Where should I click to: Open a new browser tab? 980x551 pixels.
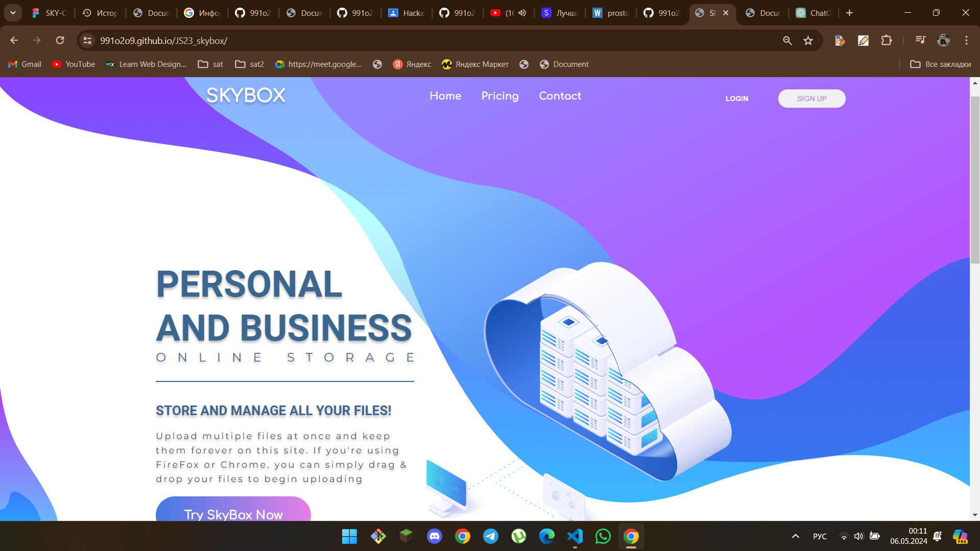coord(849,13)
